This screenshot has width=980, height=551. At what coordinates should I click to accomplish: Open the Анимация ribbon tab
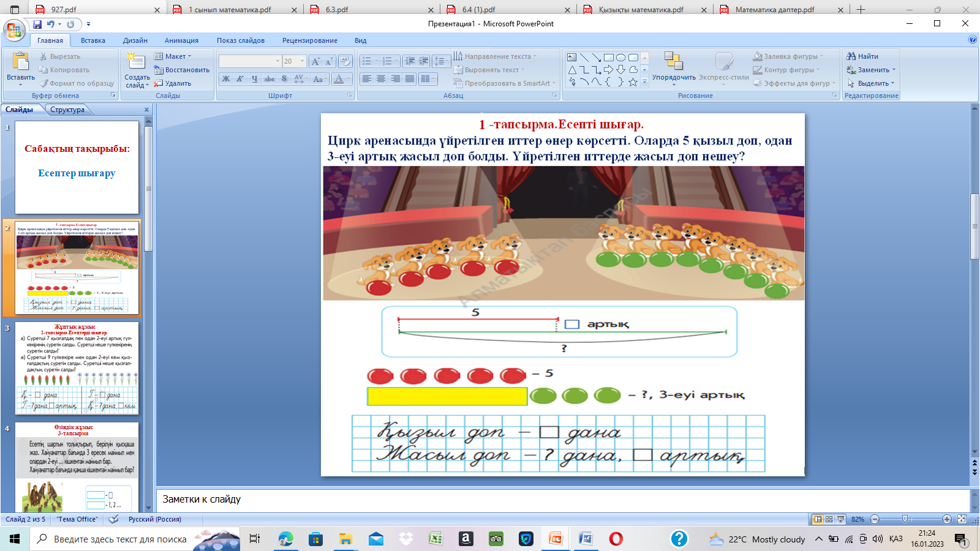[x=181, y=40]
